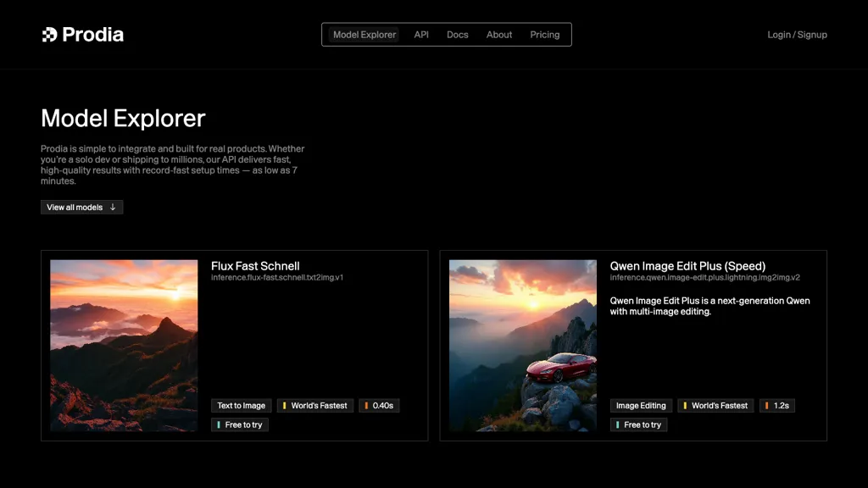This screenshot has width=868, height=488.
Task: Click Free to try on Qwen card
Action: [639, 425]
